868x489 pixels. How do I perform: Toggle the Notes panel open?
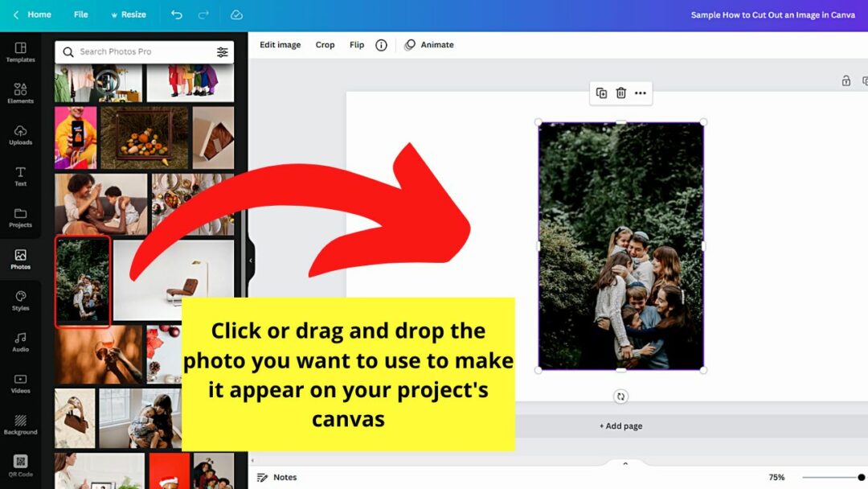pos(276,476)
